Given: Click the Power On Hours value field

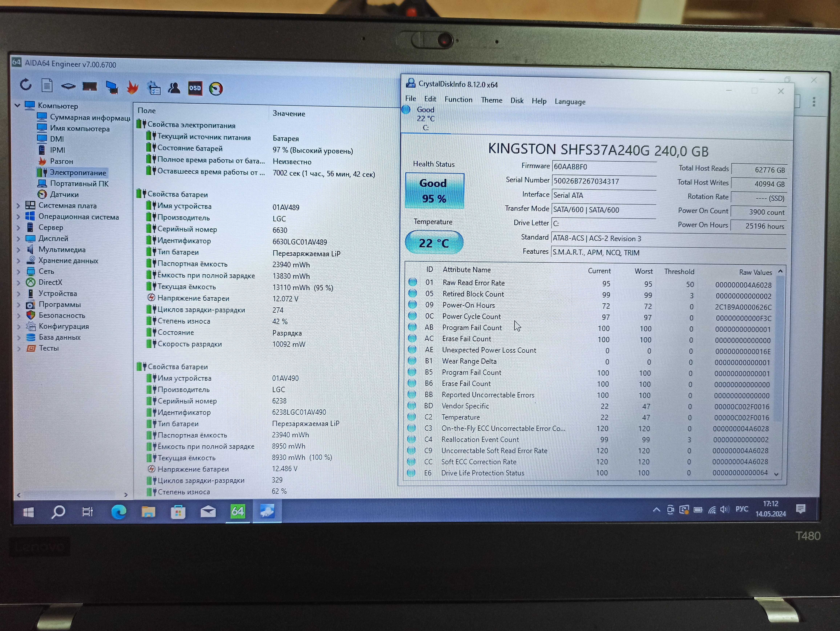Looking at the screenshot, I should pyautogui.click(x=759, y=226).
